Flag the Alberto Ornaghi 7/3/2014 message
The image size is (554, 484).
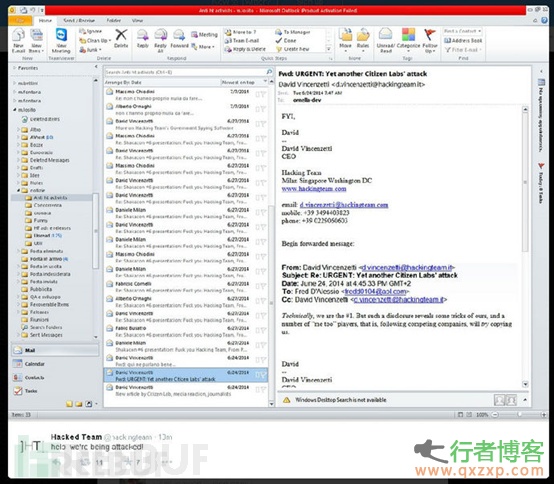263,109
